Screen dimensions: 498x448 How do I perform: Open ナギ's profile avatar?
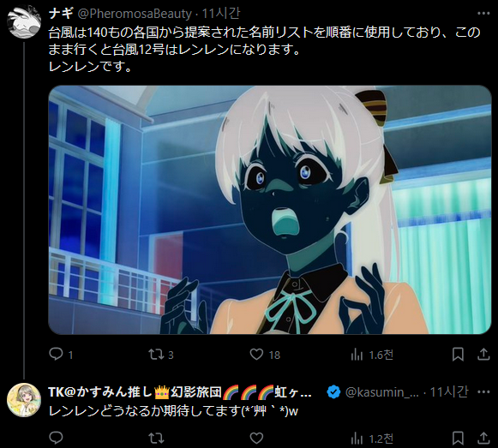(24, 21)
